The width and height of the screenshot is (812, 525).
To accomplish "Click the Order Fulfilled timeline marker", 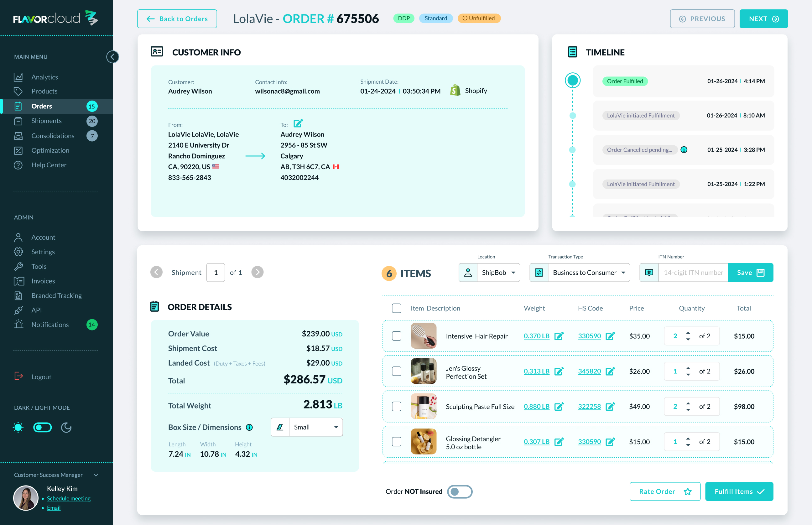I will point(572,81).
